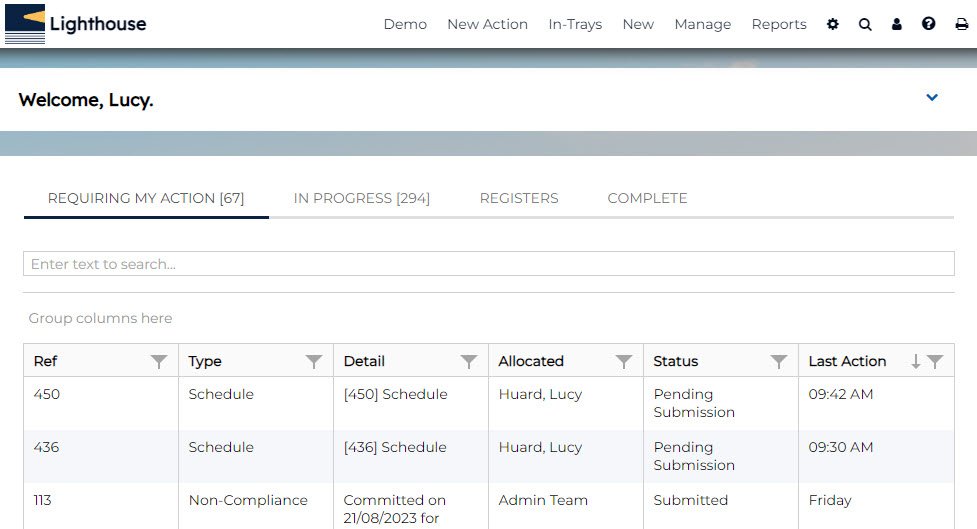
Task: Click the search magnifier icon in navbar
Action: tap(865, 24)
